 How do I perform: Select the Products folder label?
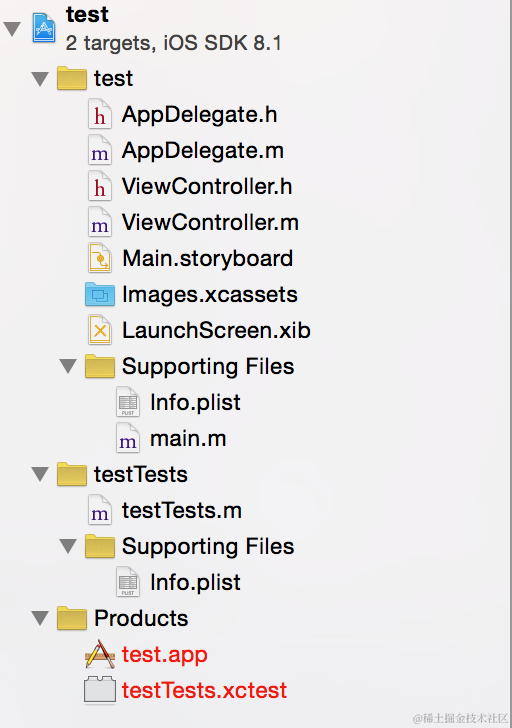pyautogui.click(x=141, y=618)
